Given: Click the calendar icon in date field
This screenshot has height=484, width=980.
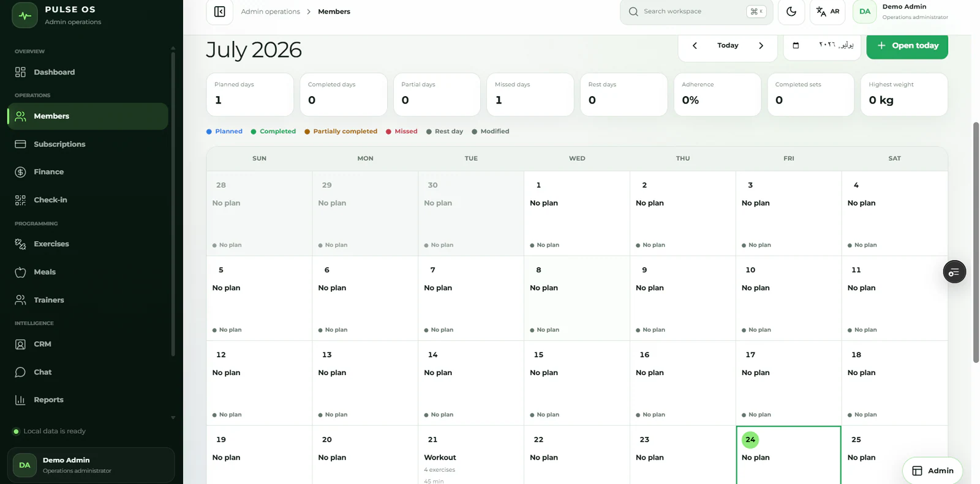Looking at the screenshot, I should point(796,45).
